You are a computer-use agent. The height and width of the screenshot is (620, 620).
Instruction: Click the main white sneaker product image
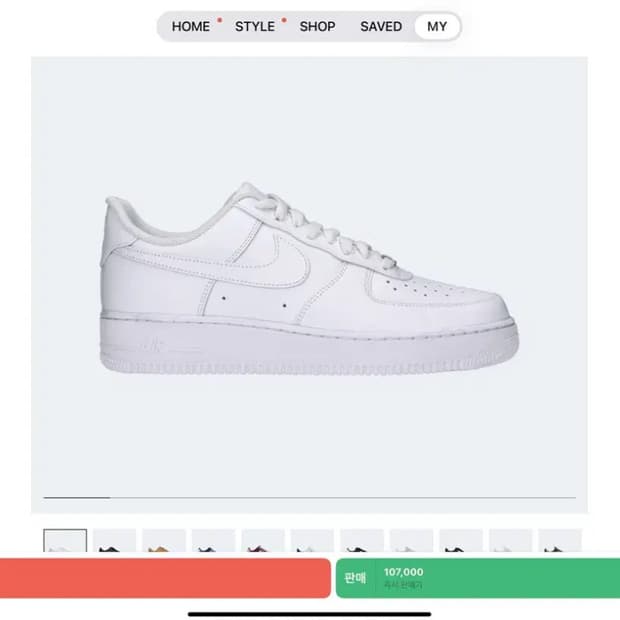310,280
